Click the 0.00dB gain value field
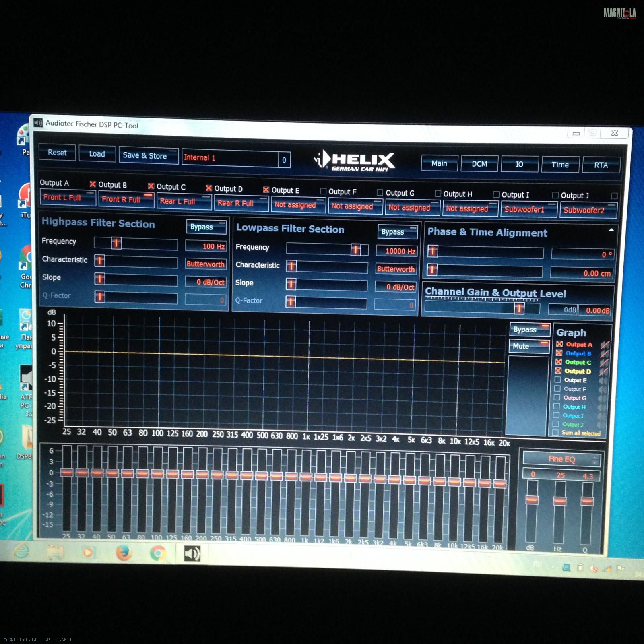The height and width of the screenshot is (644, 644). (x=595, y=310)
